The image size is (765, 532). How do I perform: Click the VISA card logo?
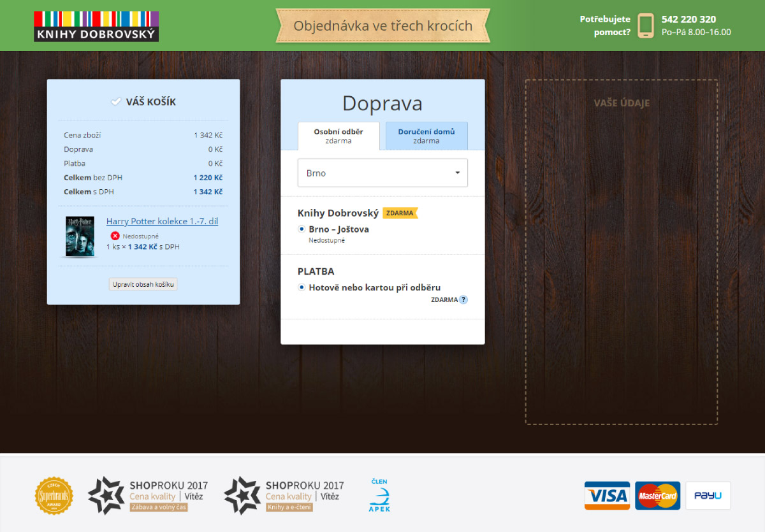point(607,496)
